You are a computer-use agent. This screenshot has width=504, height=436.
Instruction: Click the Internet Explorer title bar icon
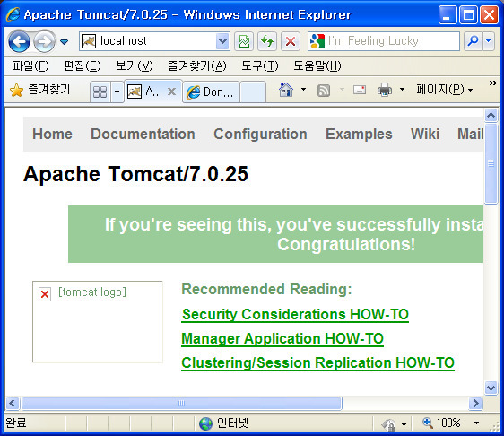coord(13,14)
